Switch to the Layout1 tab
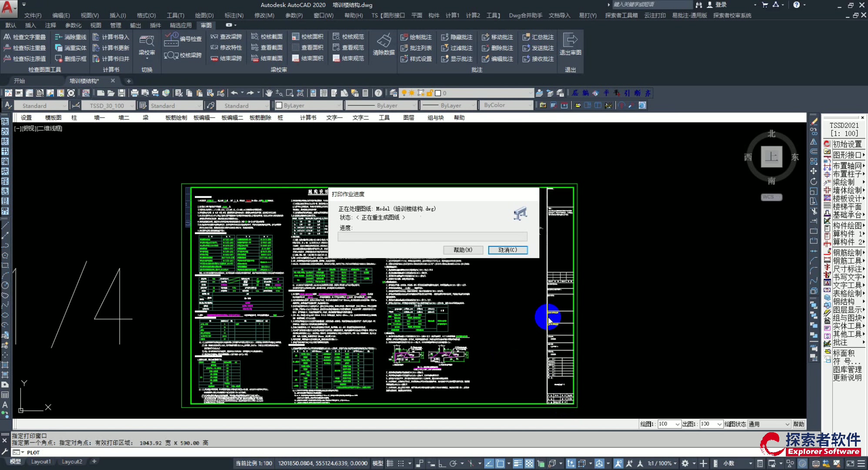The height and width of the screenshot is (470, 868). pyautogui.click(x=41, y=462)
